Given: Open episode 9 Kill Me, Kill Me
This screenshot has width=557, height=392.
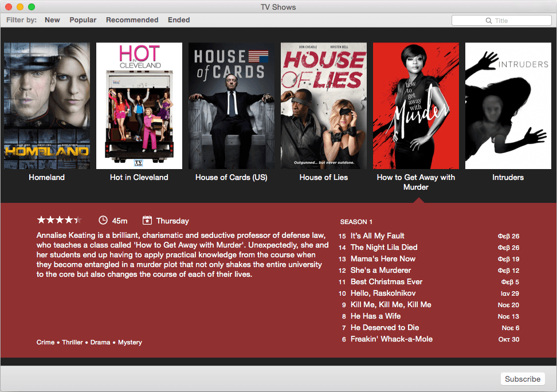Looking at the screenshot, I should coord(429,304).
